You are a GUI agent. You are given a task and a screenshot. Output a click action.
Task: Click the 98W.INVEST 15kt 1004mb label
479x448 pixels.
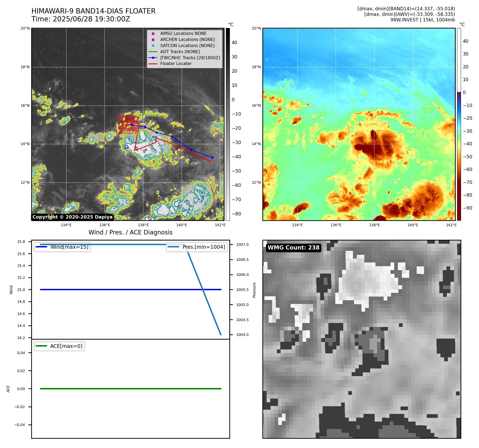point(423,20)
